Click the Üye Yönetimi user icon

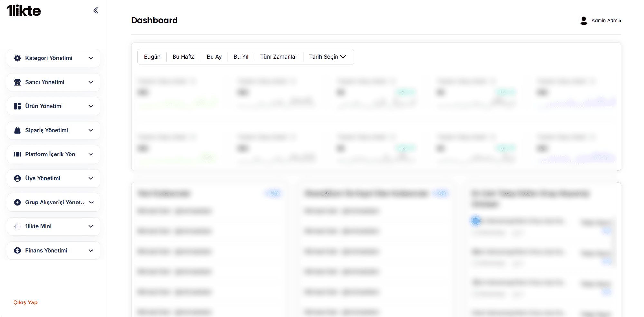coord(17,178)
